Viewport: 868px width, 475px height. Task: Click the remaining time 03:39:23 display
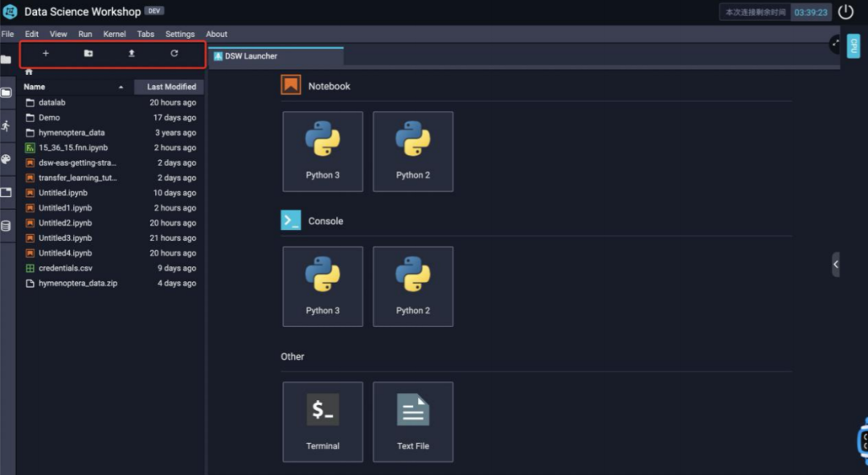point(810,12)
